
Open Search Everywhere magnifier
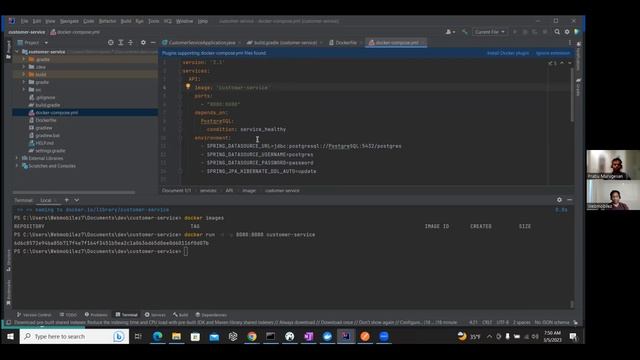557,32
